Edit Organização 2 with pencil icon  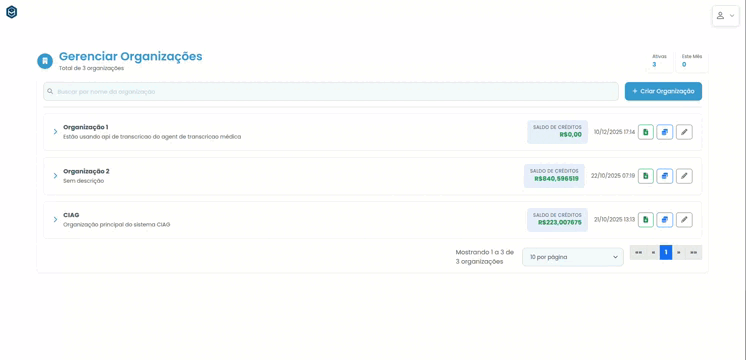tap(684, 176)
